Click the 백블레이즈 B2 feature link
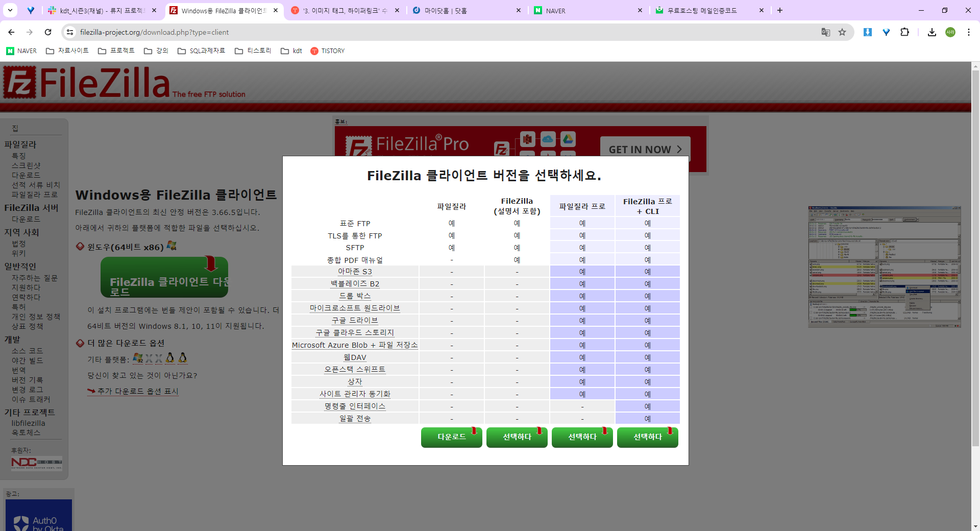Image resolution: width=980 pixels, height=531 pixels. [355, 284]
